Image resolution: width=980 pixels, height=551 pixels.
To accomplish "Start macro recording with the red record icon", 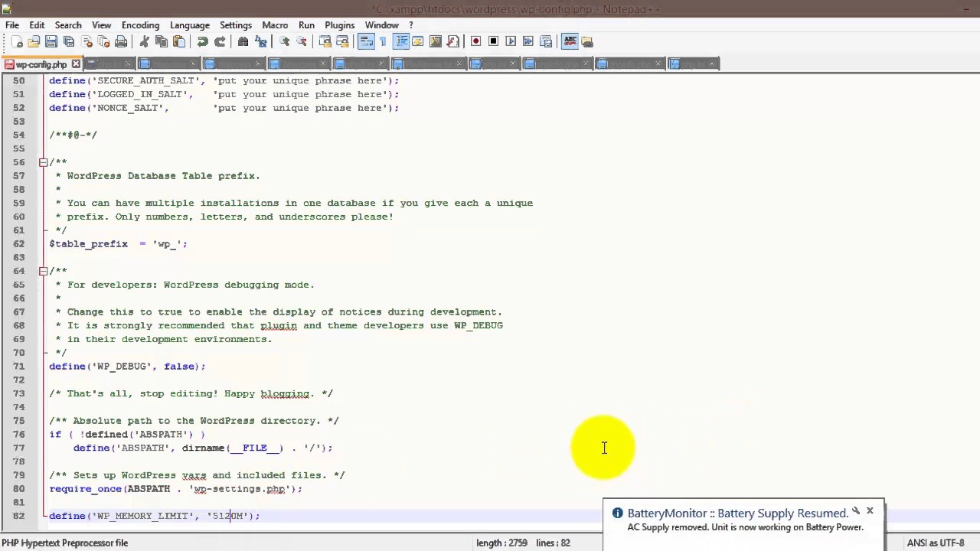I will click(x=475, y=41).
